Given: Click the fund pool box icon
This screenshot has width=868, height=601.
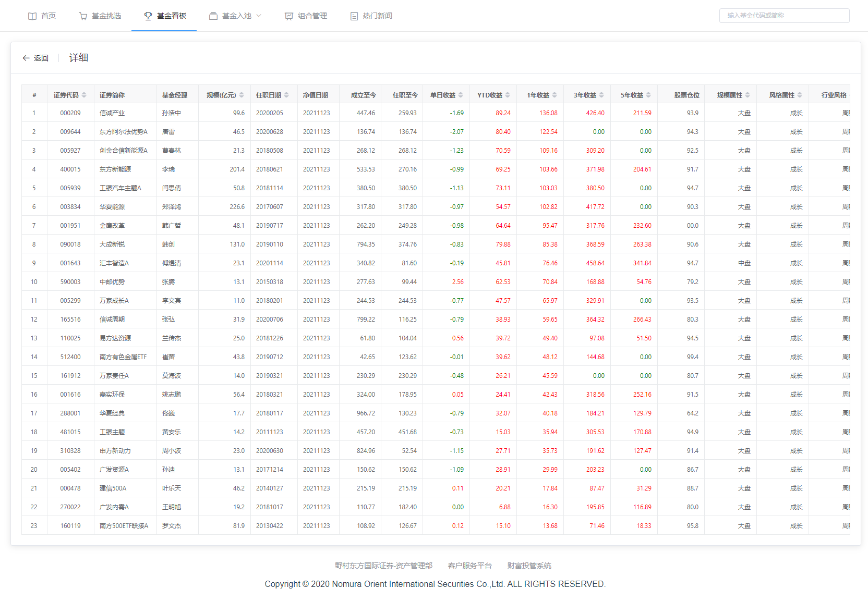Looking at the screenshot, I should 213,16.
